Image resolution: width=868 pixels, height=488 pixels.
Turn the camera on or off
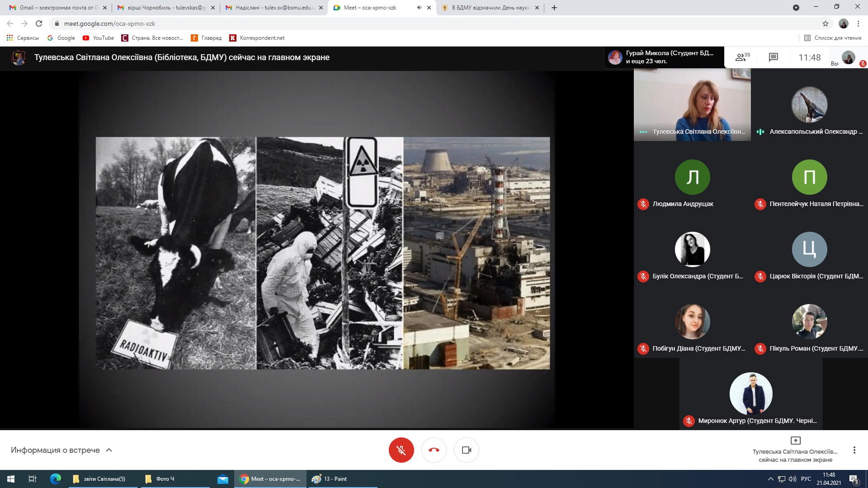tap(466, 450)
